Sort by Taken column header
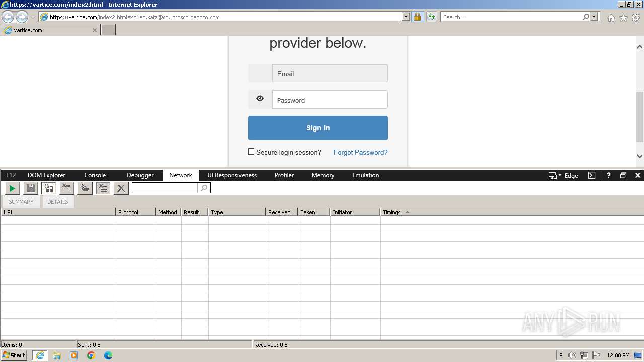 tap(313, 212)
